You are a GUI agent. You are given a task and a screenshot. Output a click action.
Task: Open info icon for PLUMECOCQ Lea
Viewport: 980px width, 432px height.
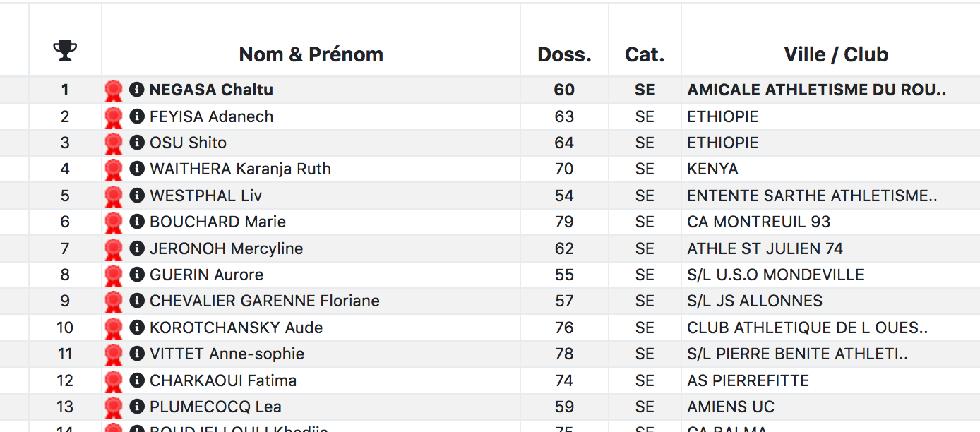pyautogui.click(x=136, y=407)
